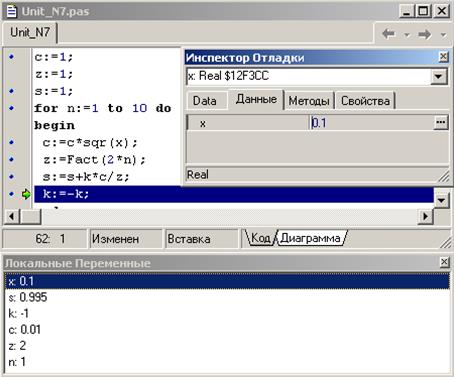This screenshot has width=454, height=377.
Task: Click the Вставка insert mode status
Action: coord(202,239)
